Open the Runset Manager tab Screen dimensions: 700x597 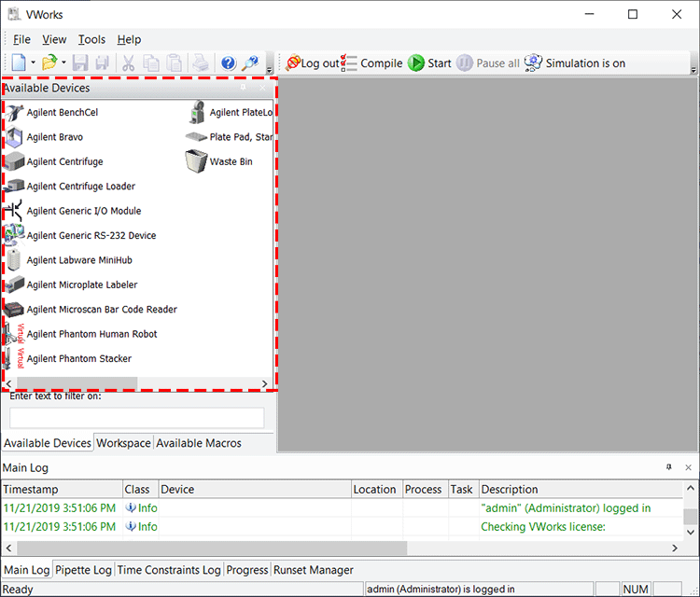pos(314,570)
